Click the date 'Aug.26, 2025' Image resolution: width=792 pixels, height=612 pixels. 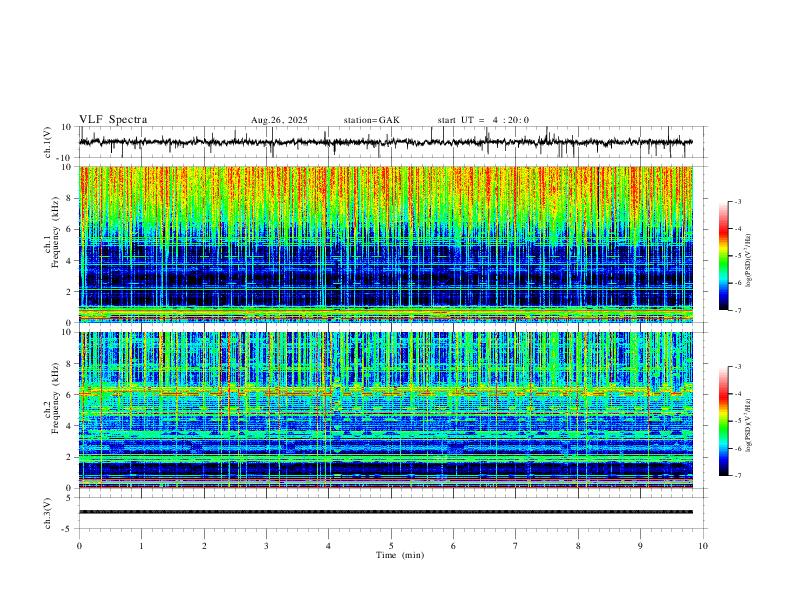coord(279,120)
